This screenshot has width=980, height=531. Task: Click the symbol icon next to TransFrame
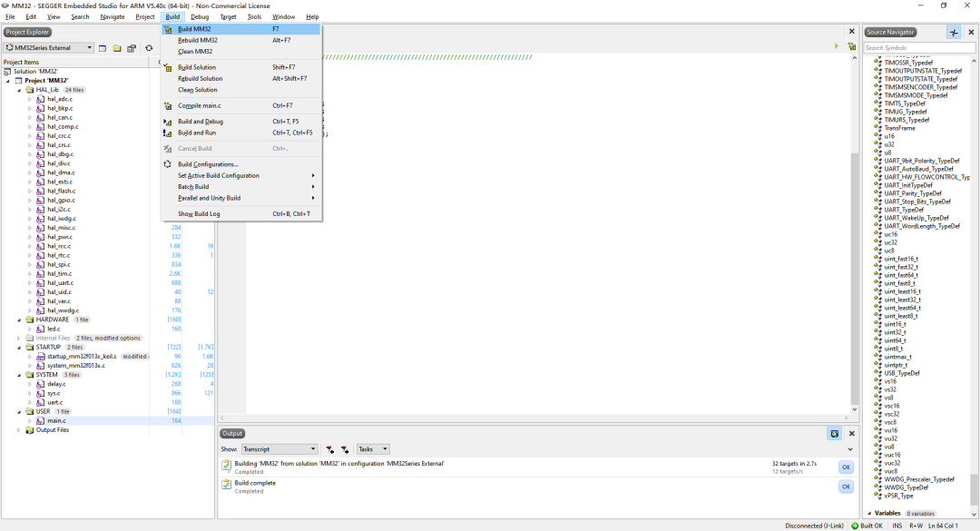[x=877, y=128]
